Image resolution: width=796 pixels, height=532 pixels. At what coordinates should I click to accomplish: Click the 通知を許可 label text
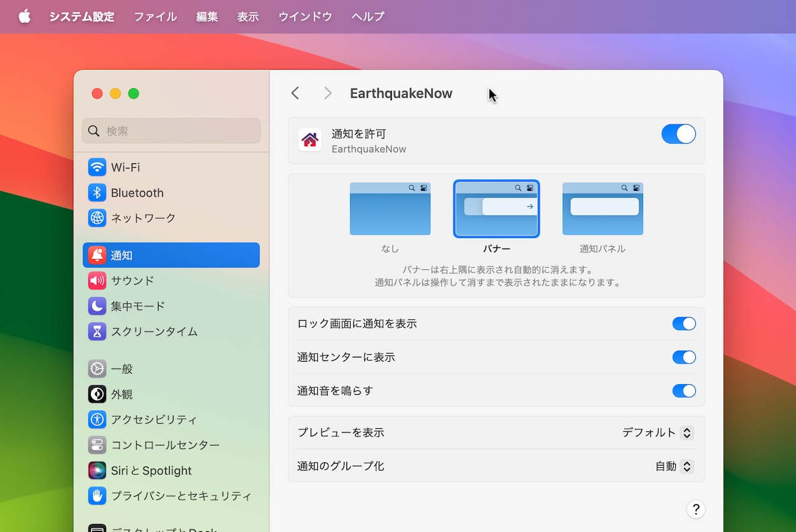coord(359,134)
